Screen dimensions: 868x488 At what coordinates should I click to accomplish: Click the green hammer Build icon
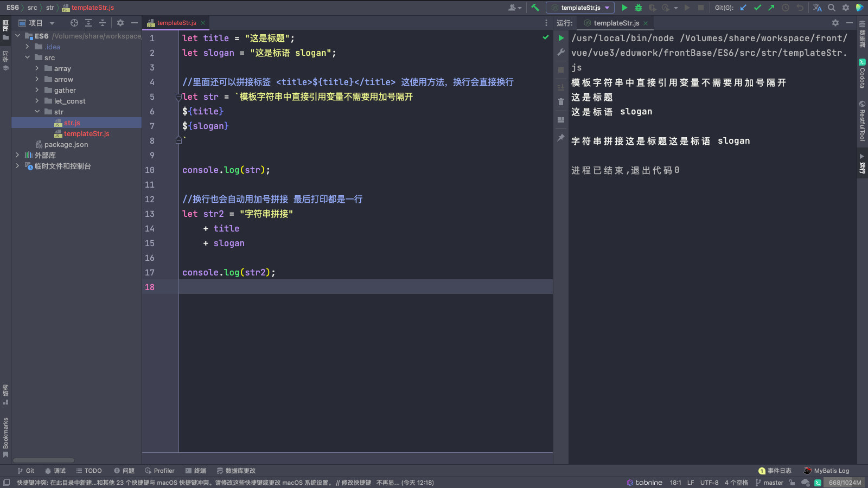[x=535, y=8]
